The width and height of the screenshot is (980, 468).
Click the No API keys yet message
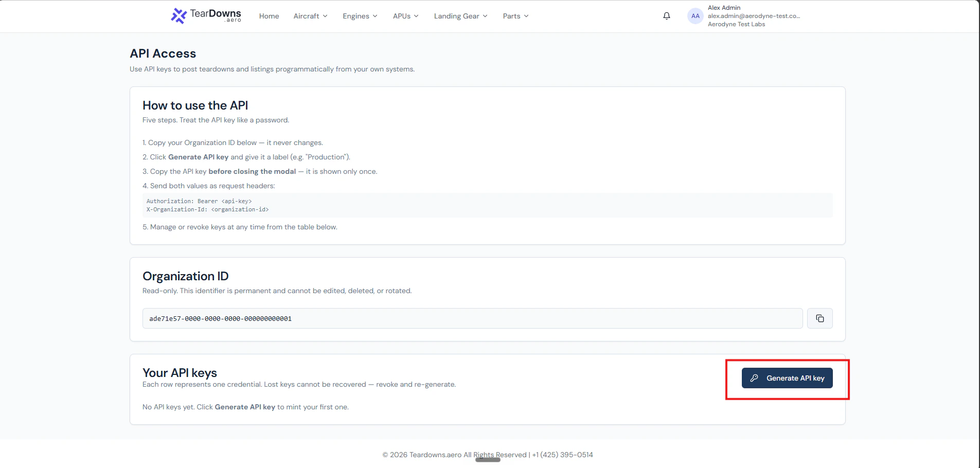pyautogui.click(x=245, y=407)
